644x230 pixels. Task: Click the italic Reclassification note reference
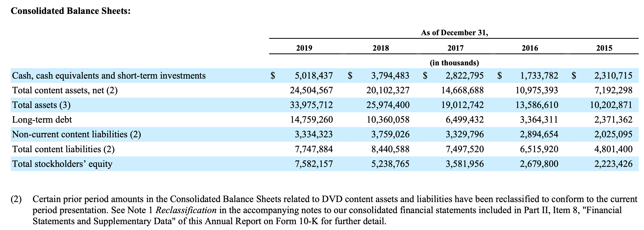186,210
